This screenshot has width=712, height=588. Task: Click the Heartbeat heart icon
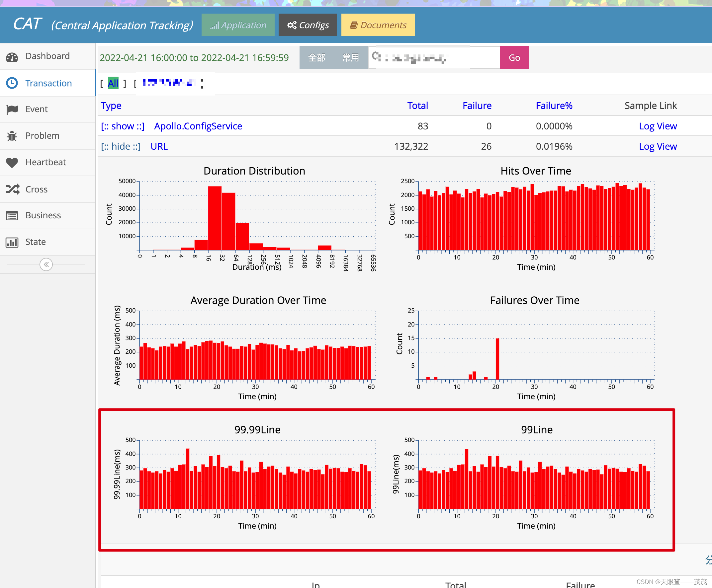pyautogui.click(x=12, y=163)
